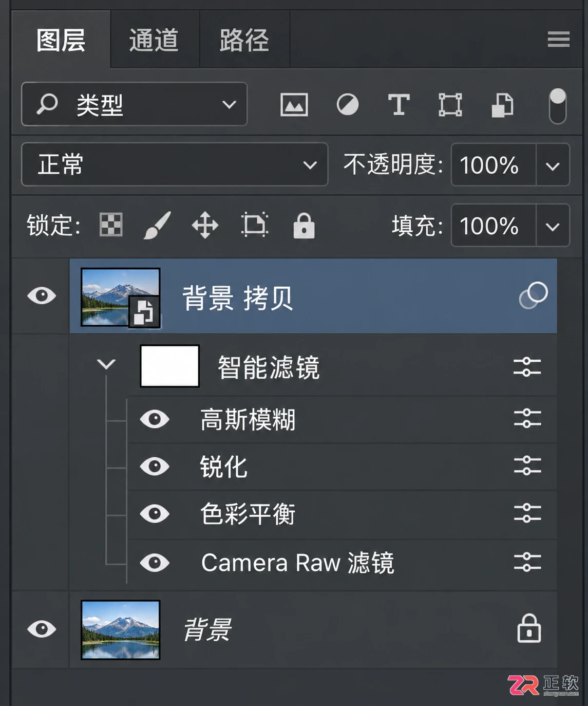Click the 不透明度 100% value field

pyautogui.click(x=494, y=165)
